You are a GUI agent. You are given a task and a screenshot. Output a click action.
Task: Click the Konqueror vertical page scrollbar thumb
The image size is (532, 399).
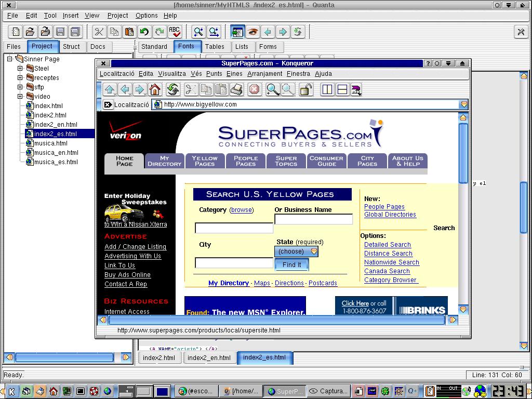tap(463, 153)
